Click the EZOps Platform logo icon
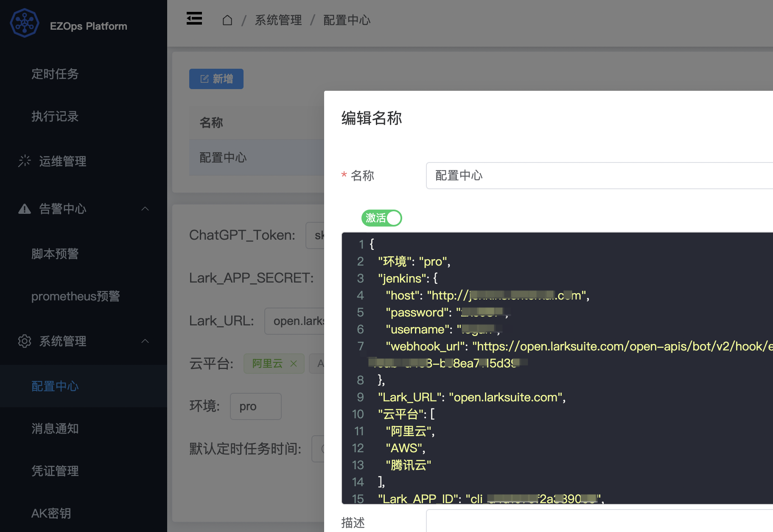773x532 pixels. (25, 23)
